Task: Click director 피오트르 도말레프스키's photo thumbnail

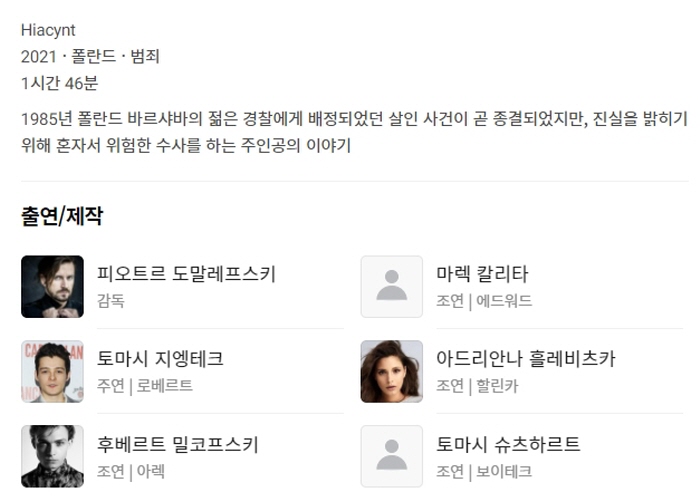Action: click(x=52, y=287)
